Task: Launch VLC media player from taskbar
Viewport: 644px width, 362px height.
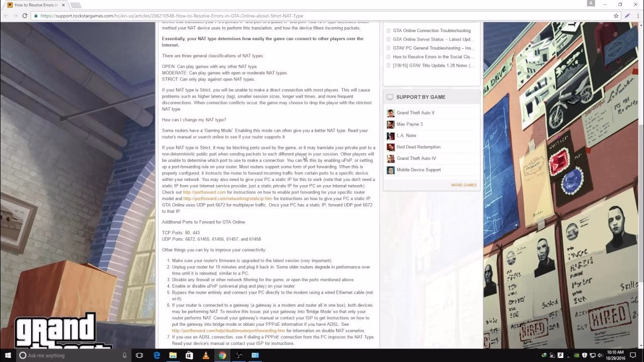Action: click(206, 355)
